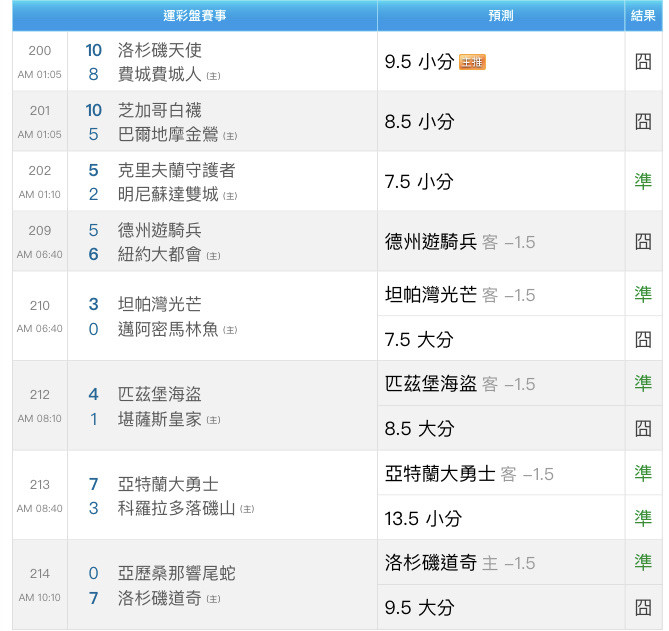Image resolution: width=669 pixels, height=631 pixels.
Task: Click the 匹茲堡海盜 客 -1.5 prediction
Action: tap(460, 384)
